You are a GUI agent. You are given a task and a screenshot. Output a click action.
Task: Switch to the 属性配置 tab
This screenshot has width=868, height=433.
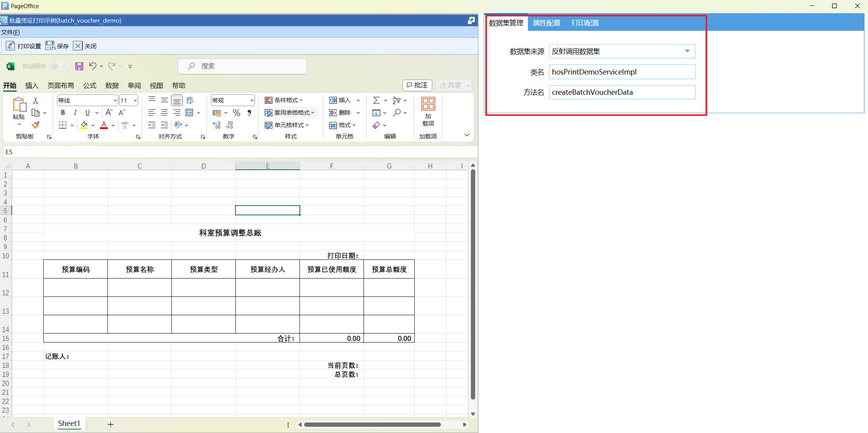[546, 23]
